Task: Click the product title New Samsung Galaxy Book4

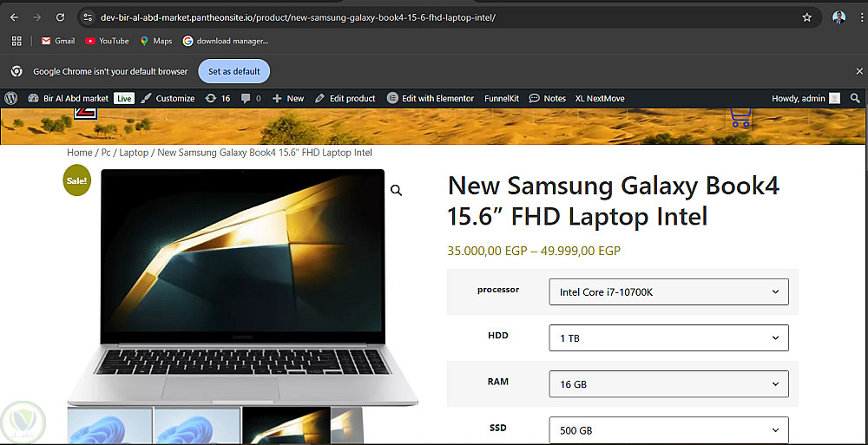Action: coord(614,200)
